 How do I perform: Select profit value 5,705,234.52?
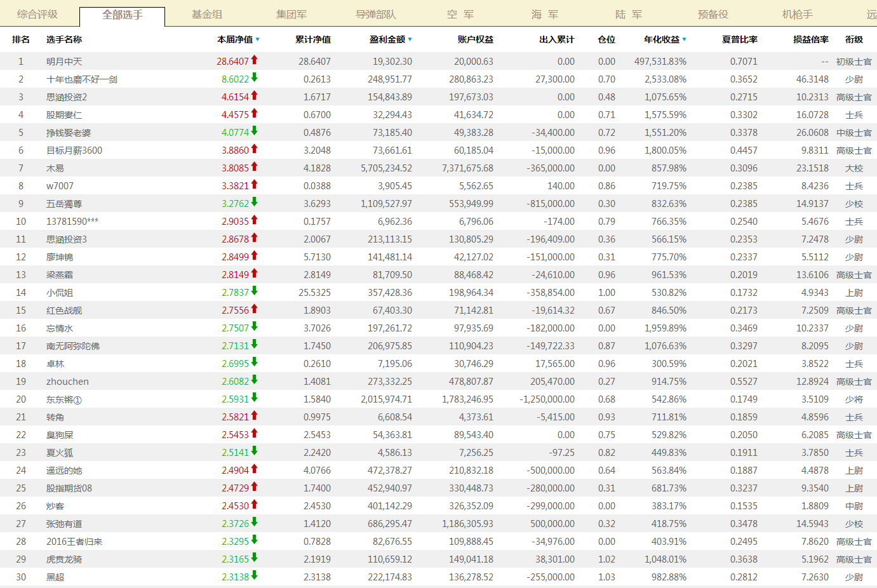click(x=387, y=168)
